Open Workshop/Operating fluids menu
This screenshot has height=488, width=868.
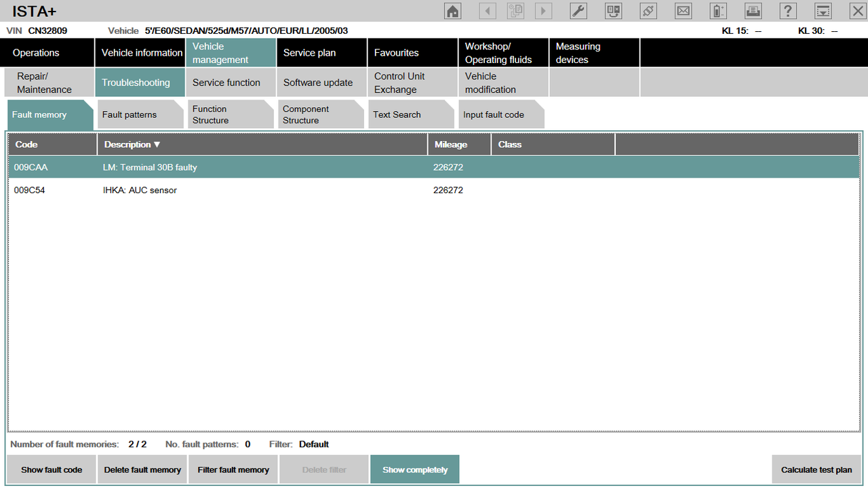503,53
